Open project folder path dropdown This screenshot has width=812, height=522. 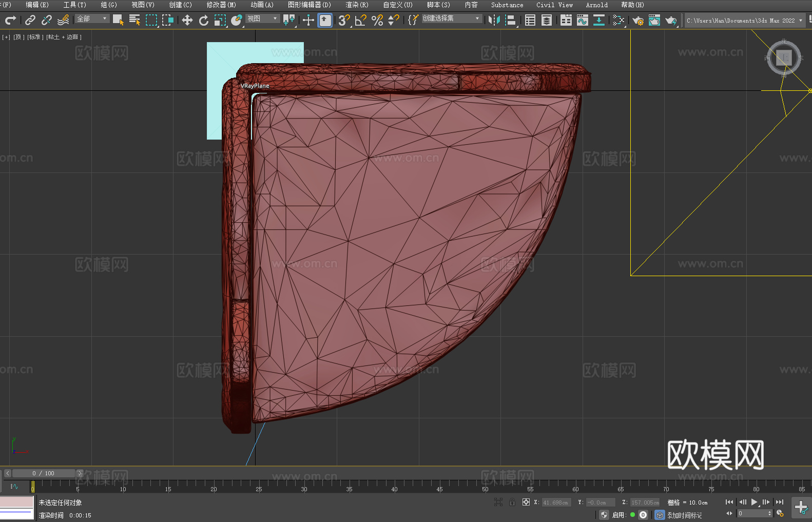tap(745, 21)
